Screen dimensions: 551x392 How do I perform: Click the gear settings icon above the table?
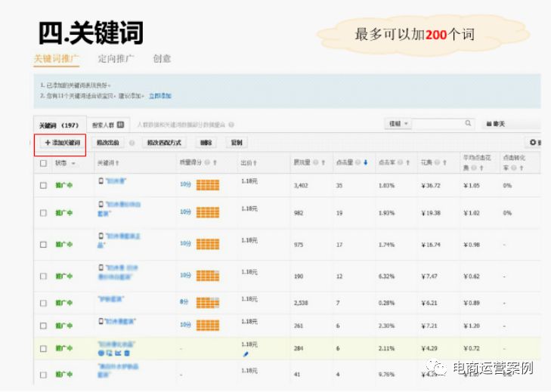tap(533, 142)
